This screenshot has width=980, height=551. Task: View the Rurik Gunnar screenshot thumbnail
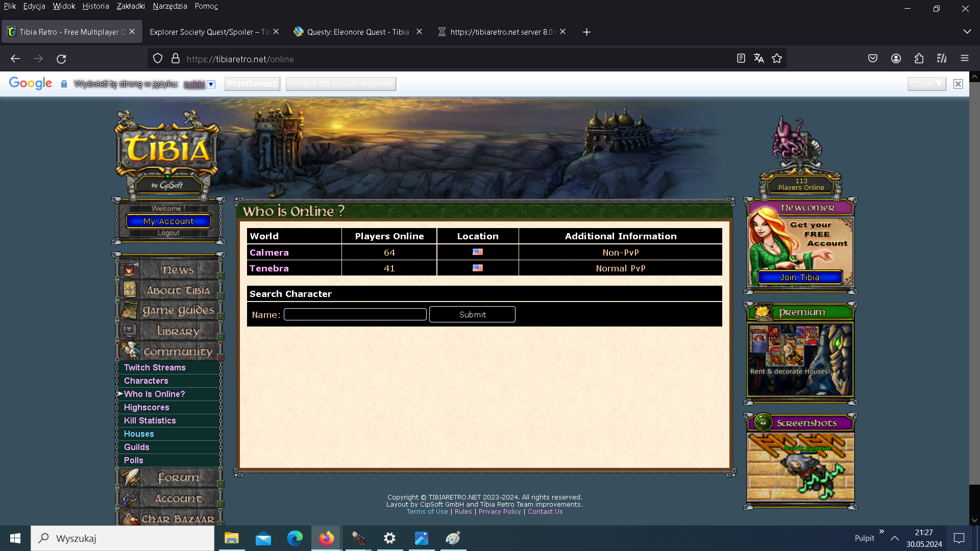coord(800,467)
